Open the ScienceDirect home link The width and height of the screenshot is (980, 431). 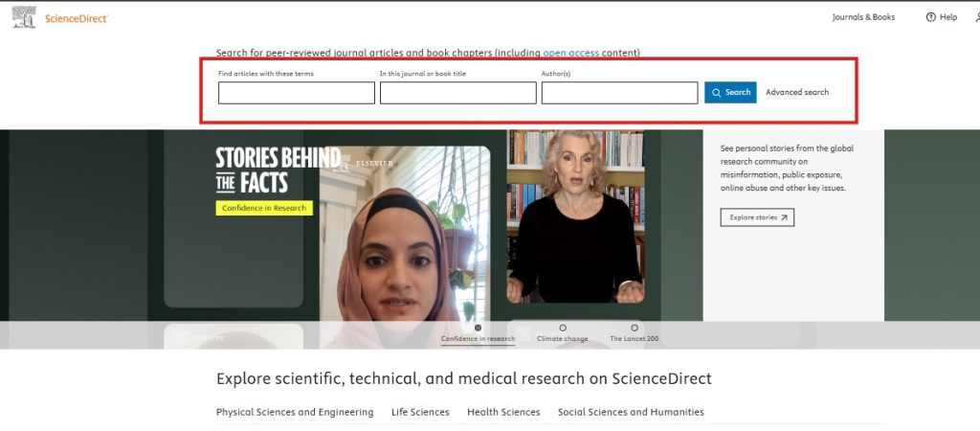pos(77,19)
